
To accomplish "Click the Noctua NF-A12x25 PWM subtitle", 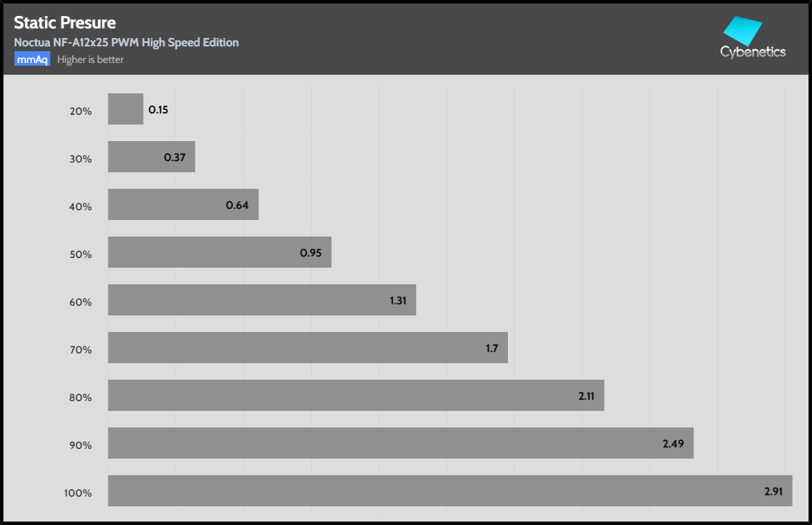I will pos(126,42).
